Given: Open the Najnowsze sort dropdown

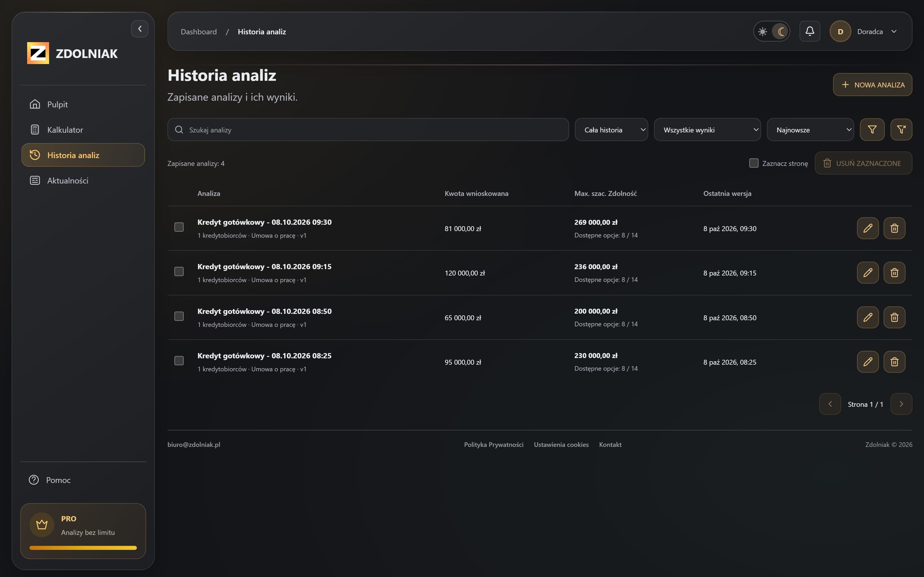Looking at the screenshot, I should [x=810, y=130].
